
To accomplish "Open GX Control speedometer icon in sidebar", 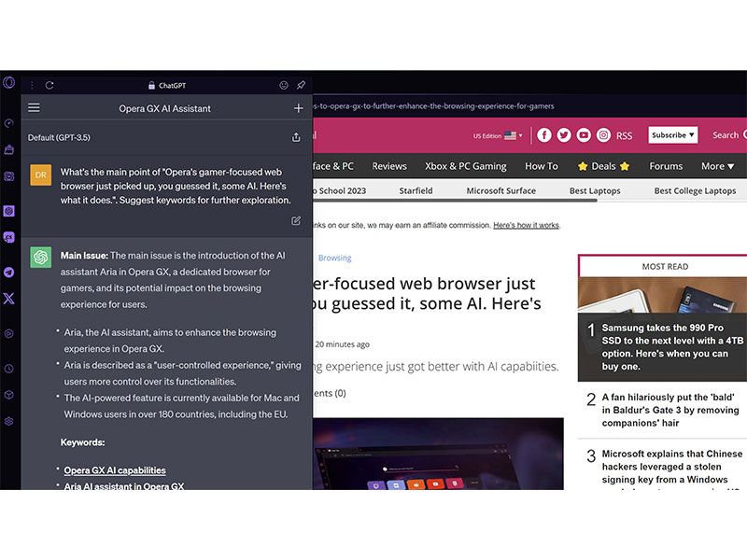I will click(9, 123).
